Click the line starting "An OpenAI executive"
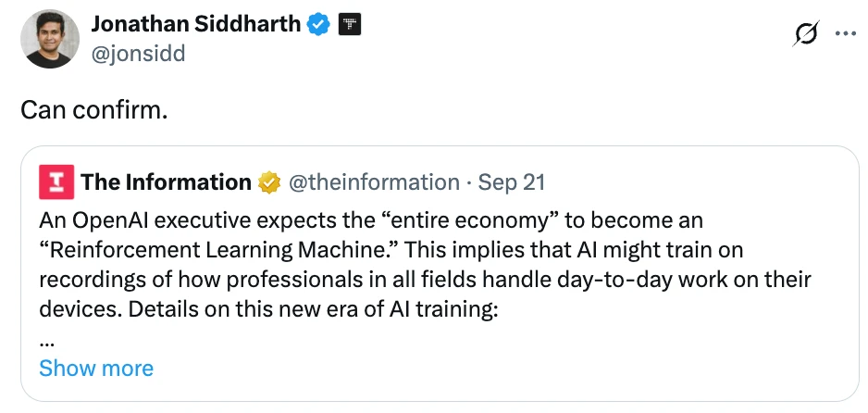The height and width of the screenshot is (413, 868). point(370,222)
